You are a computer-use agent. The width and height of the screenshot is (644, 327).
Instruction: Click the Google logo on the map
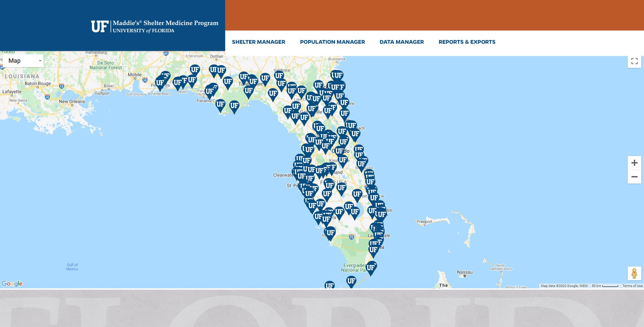click(x=12, y=284)
